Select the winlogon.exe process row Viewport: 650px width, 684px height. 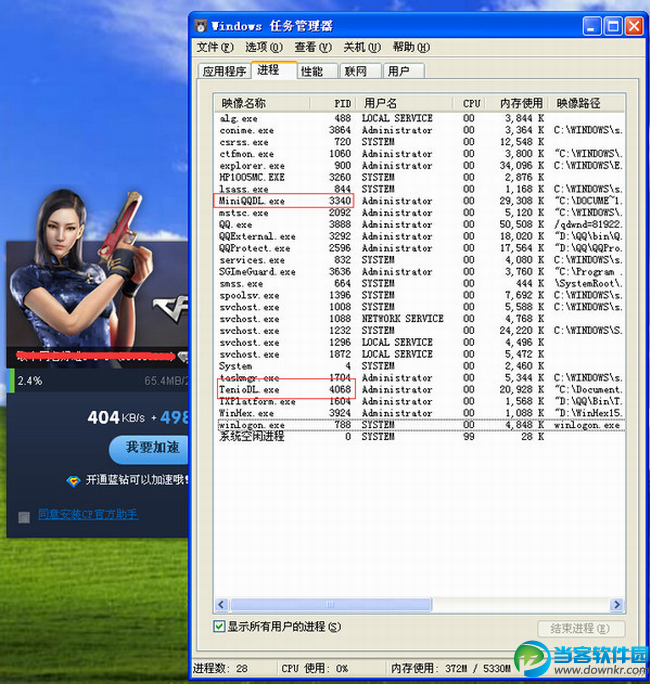tap(420, 424)
